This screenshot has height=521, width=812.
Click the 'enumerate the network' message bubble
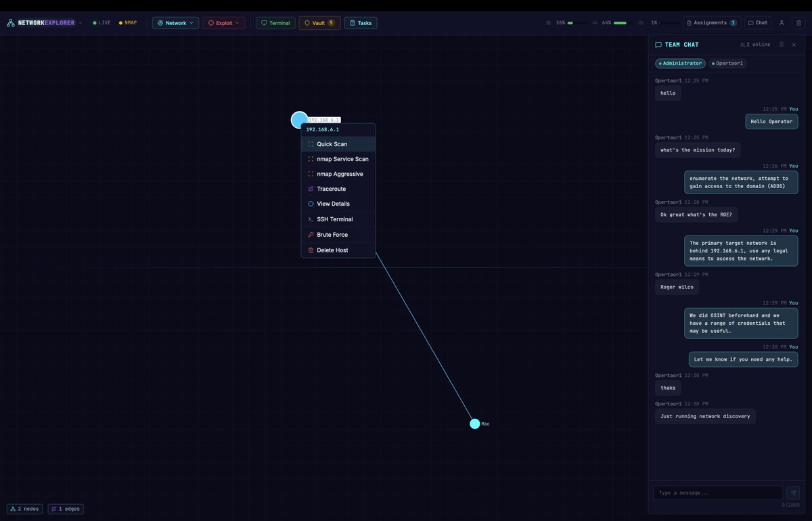pos(741,183)
